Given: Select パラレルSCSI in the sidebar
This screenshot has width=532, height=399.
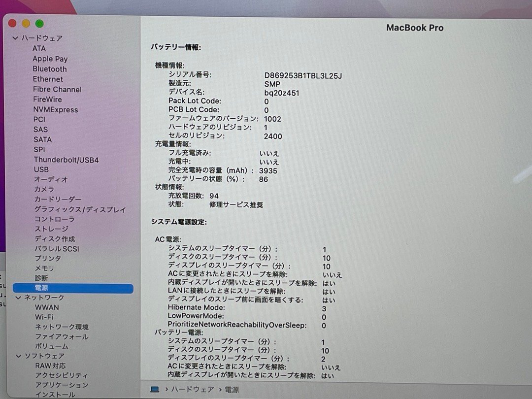Looking at the screenshot, I should [57, 249].
